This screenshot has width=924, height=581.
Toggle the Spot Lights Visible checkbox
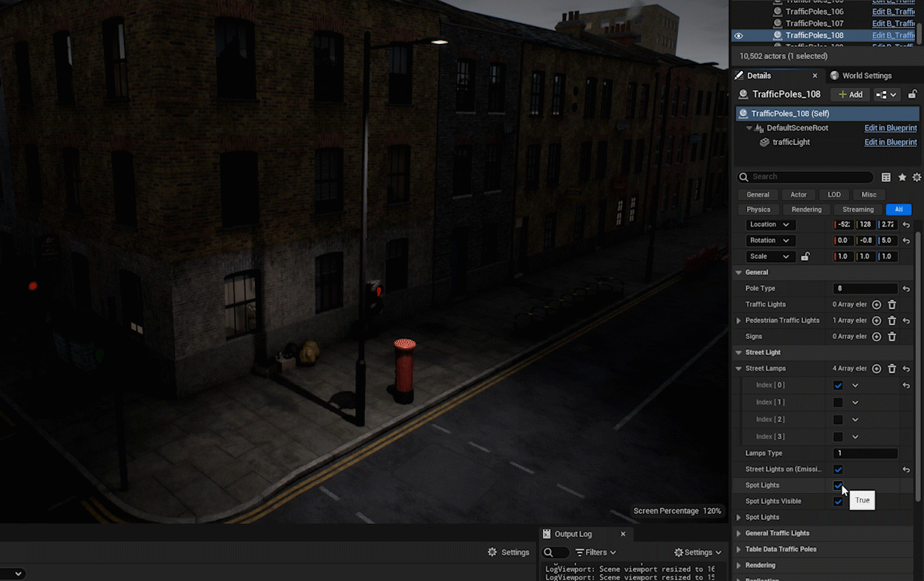tap(838, 502)
